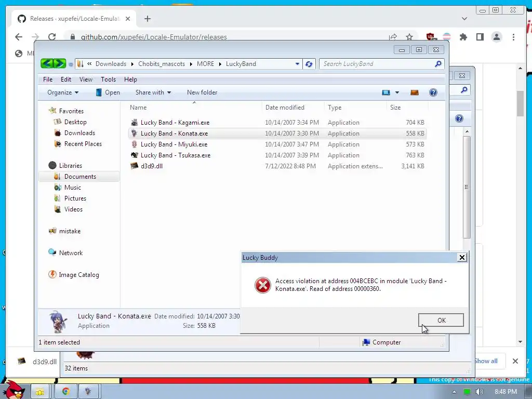
Task: Open the address bar history dropdown
Action: (297, 64)
